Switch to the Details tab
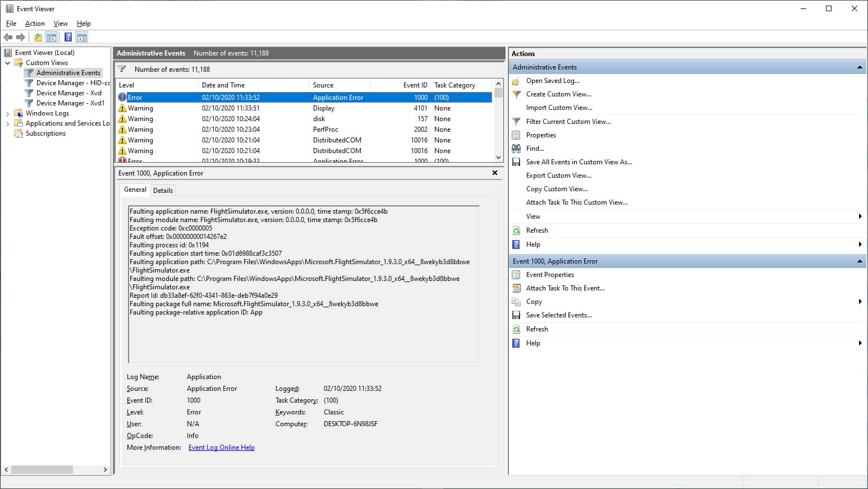The width and height of the screenshot is (868, 489). point(163,190)
